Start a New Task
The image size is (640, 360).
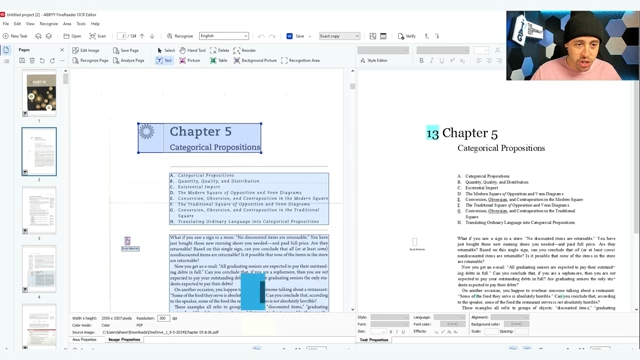tap(15, 36)
